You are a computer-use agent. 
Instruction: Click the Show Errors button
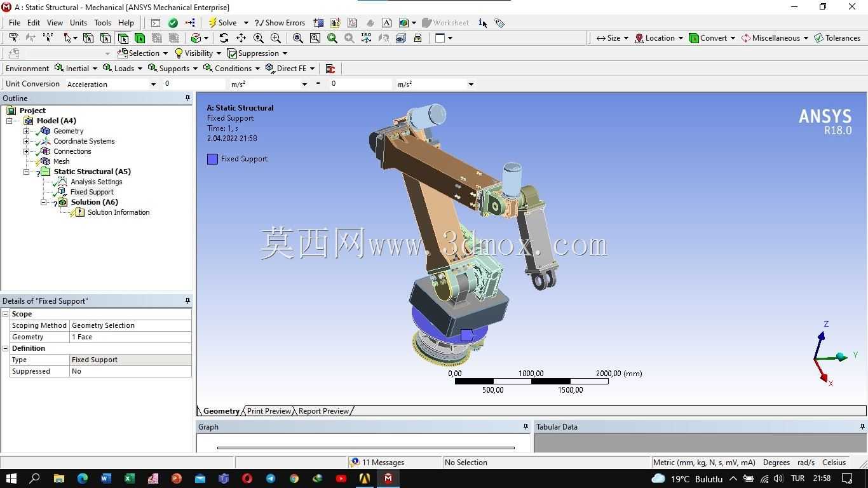coord(280,23)
